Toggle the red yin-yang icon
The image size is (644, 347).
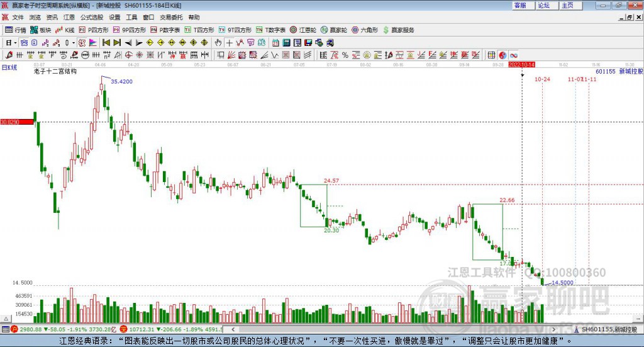coord(502,55)
